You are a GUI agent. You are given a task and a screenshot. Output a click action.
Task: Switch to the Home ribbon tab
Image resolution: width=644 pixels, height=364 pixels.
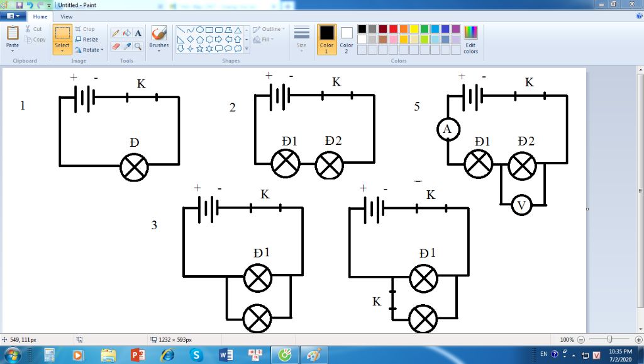pos(40,16)
